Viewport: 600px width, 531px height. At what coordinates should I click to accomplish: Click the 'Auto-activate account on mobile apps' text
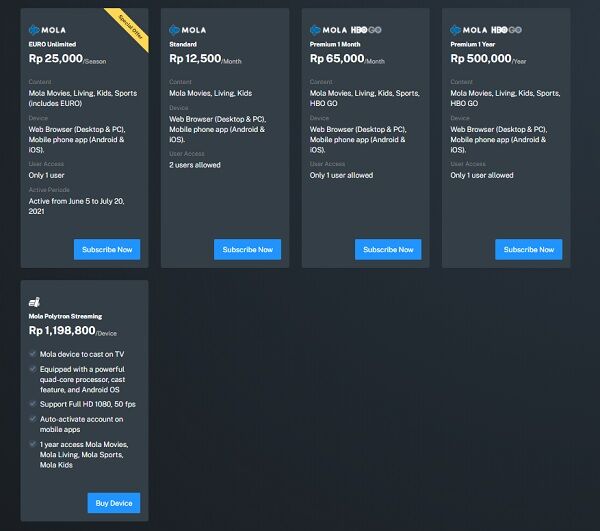click(x=82, y=424)
